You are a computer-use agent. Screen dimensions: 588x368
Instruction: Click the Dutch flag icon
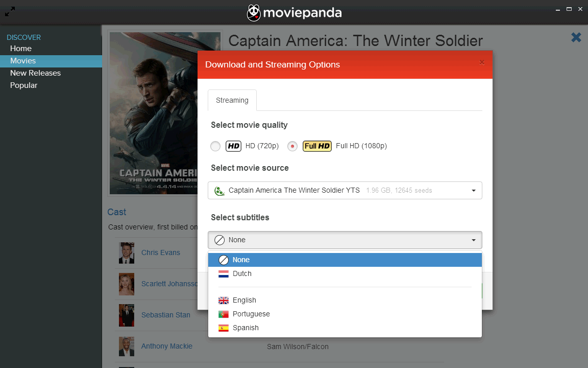point(224,274)
